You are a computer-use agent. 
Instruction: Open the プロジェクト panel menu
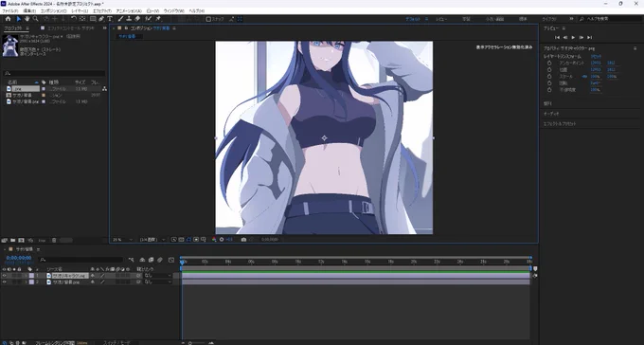(27, 28)
